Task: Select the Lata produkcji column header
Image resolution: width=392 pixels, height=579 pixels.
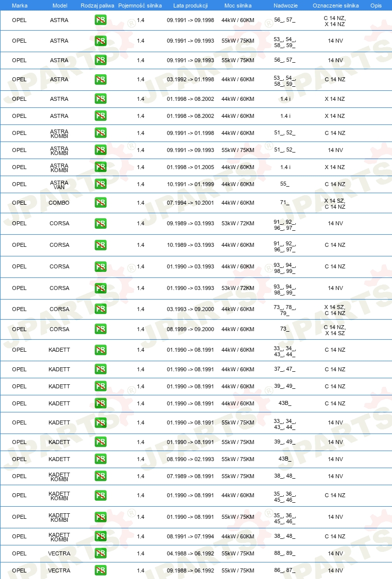Action: point(190,6)
